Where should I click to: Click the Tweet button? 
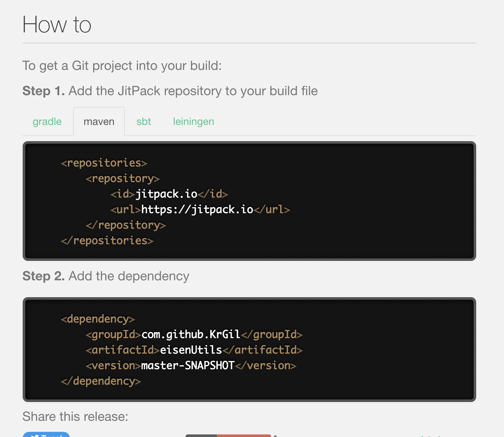tap(46, 434)
